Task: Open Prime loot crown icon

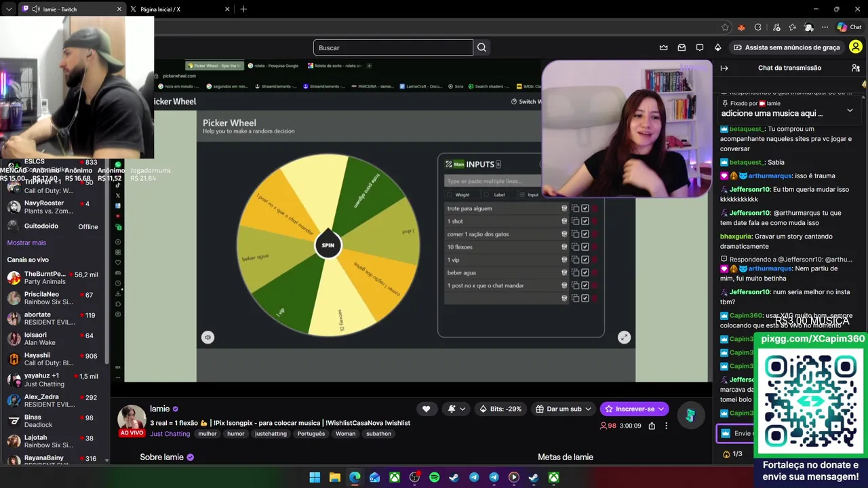Action: click(663, 47)
